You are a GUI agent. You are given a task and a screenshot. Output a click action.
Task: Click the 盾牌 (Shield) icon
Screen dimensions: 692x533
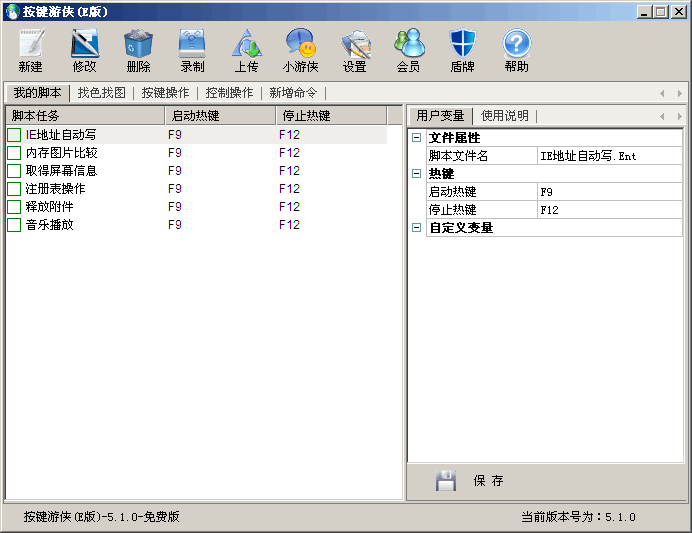[x=463, y=43]
